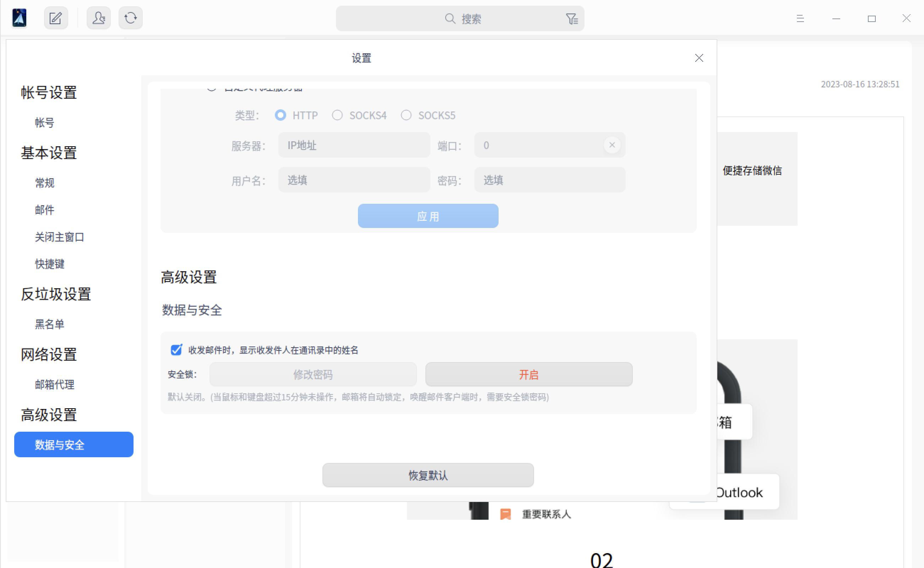
Task: Click the 应用 proxy apply button
Action: coord(428,216)
